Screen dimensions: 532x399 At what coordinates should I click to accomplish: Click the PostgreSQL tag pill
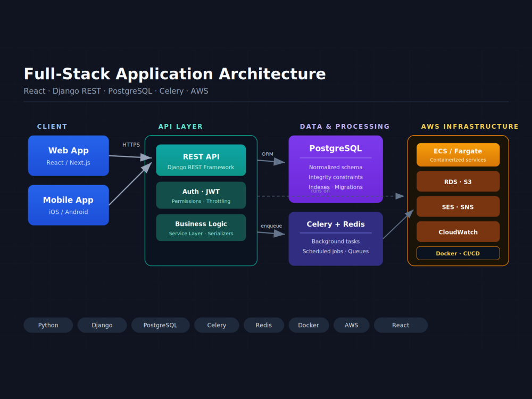click(x=161, y=325)
